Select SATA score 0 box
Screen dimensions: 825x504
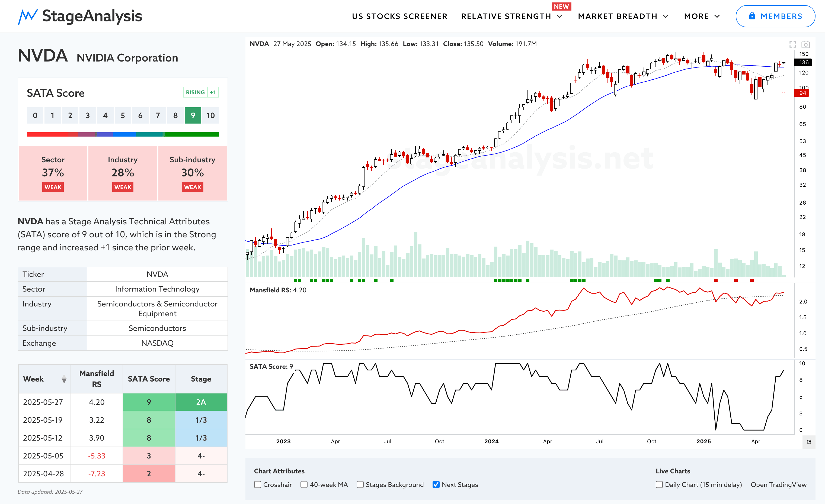35,115
